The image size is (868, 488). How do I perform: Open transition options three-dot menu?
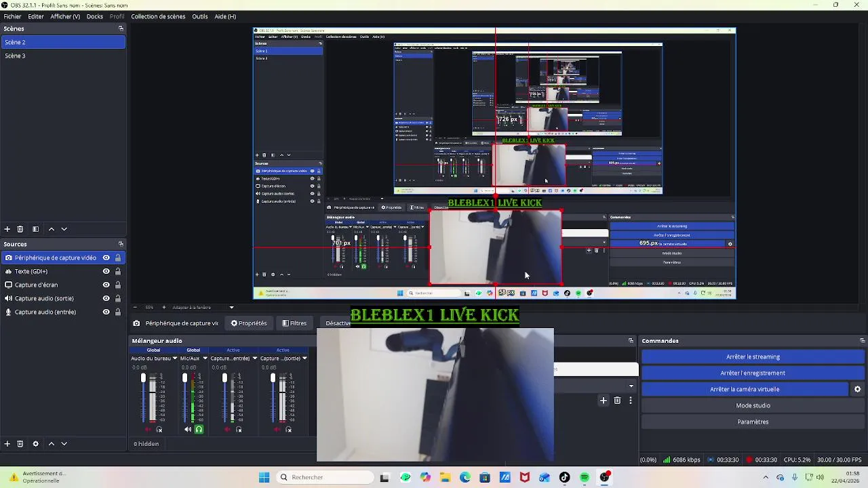click(x=630, y=401)
